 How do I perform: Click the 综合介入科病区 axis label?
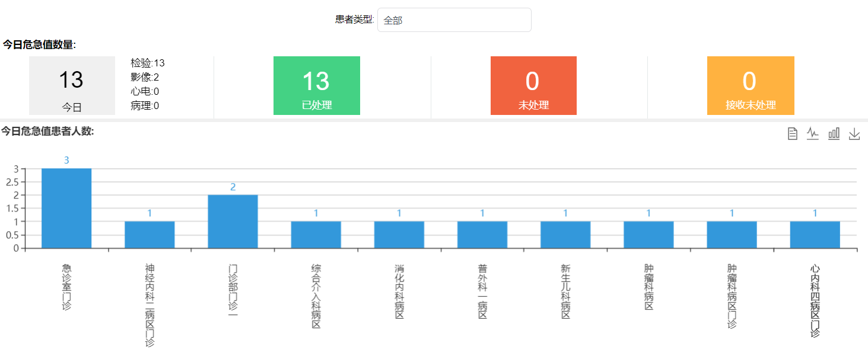pos(316,296)
